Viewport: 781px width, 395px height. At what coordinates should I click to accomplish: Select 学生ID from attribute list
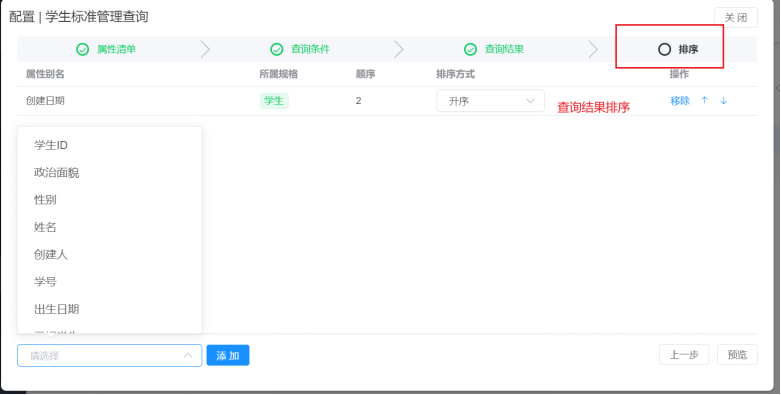tap(110, 145)
